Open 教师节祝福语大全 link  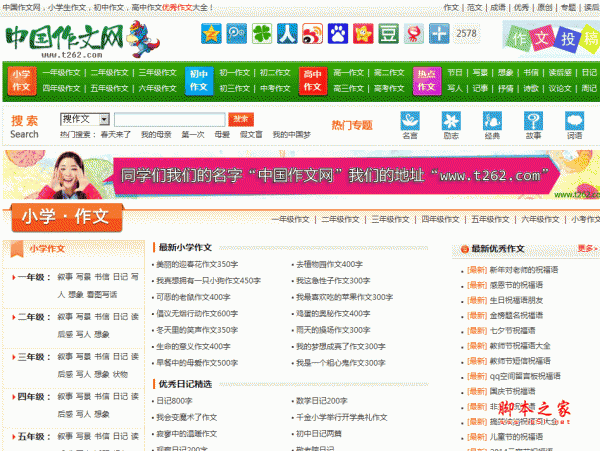coord(520,346)
